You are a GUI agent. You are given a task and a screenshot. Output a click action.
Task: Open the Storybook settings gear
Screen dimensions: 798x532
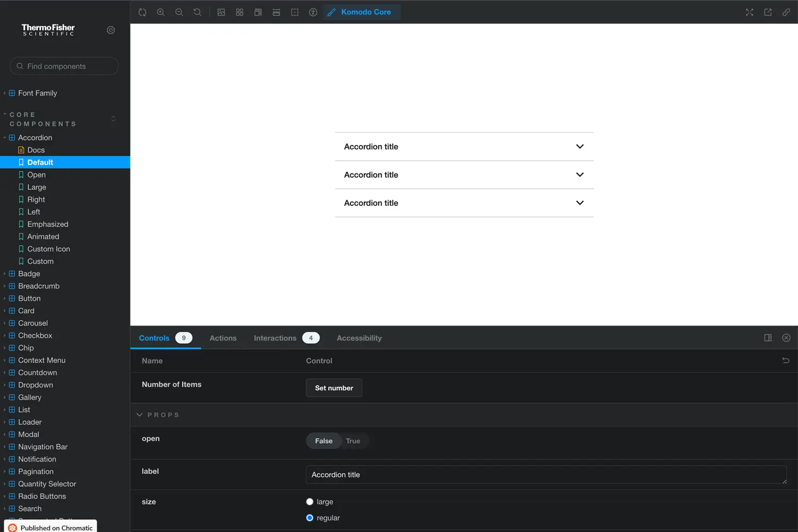(x=111, y=30)
